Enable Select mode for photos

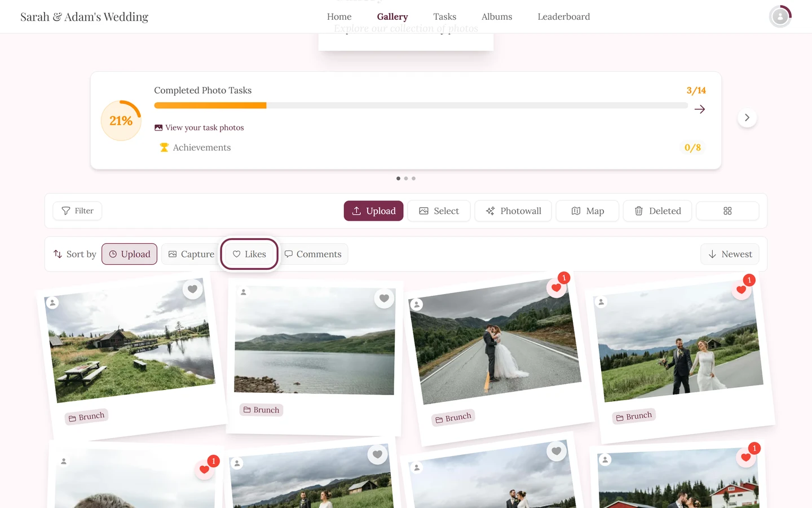click(x=439, y=211)
